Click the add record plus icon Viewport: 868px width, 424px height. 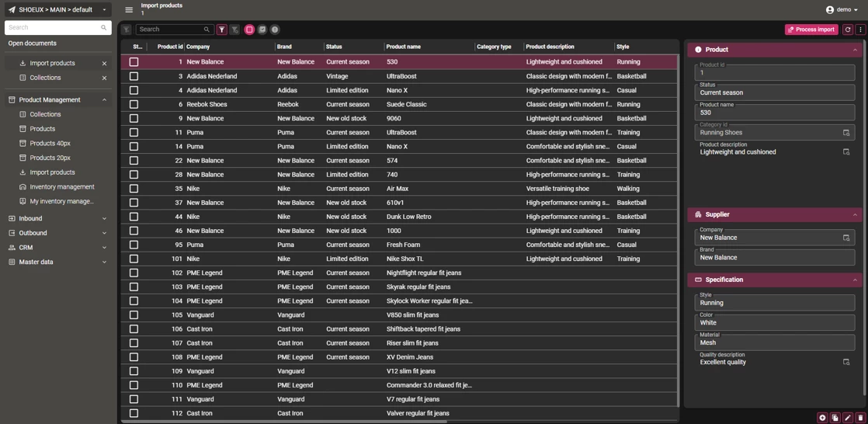[x=822, y=418]
